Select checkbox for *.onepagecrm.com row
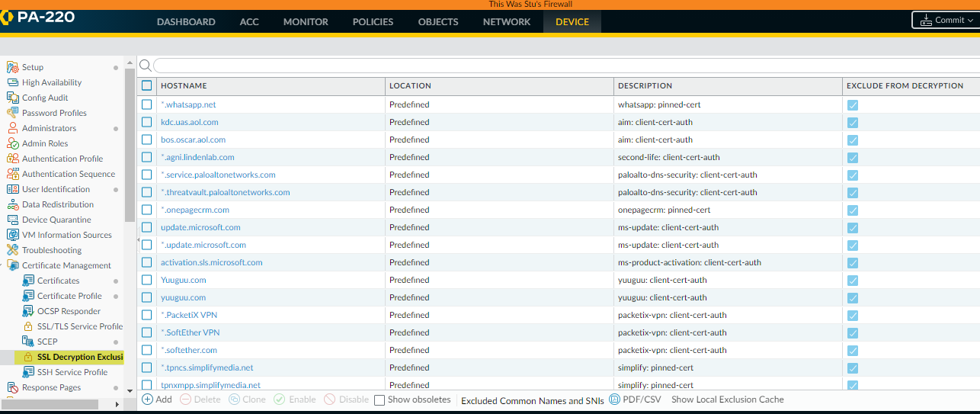This screenshot has height=414, width=980. click(x=147, y=210)
